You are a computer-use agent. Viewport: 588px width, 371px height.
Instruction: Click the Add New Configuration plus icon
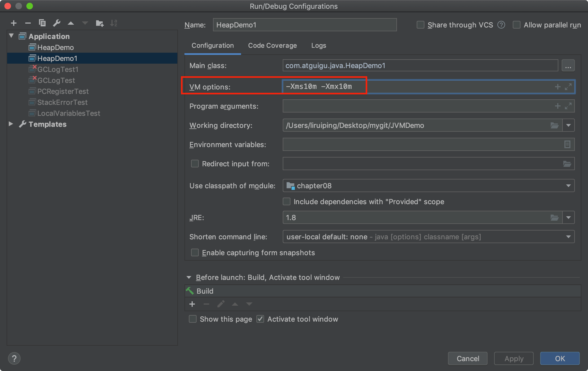click(14, 23)
